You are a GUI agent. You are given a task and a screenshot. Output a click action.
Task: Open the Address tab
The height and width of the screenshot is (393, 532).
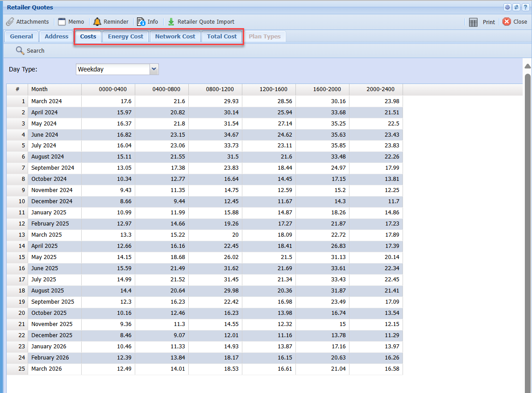point(57,37)
